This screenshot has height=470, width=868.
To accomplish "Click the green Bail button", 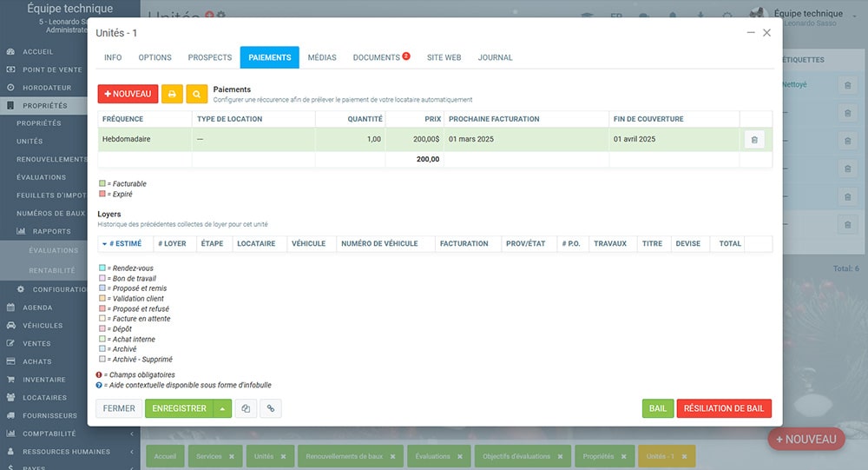I will click(x=657, y=408).
